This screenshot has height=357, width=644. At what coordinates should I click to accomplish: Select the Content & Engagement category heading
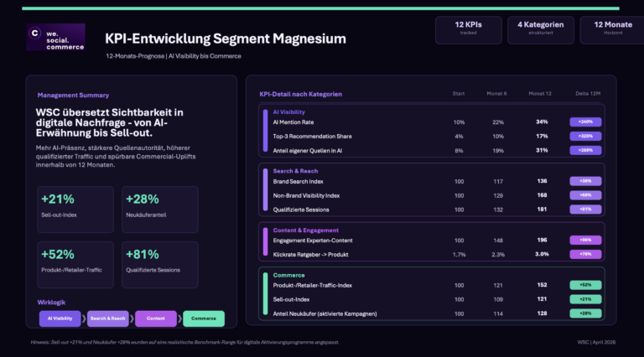pos(305,230)
